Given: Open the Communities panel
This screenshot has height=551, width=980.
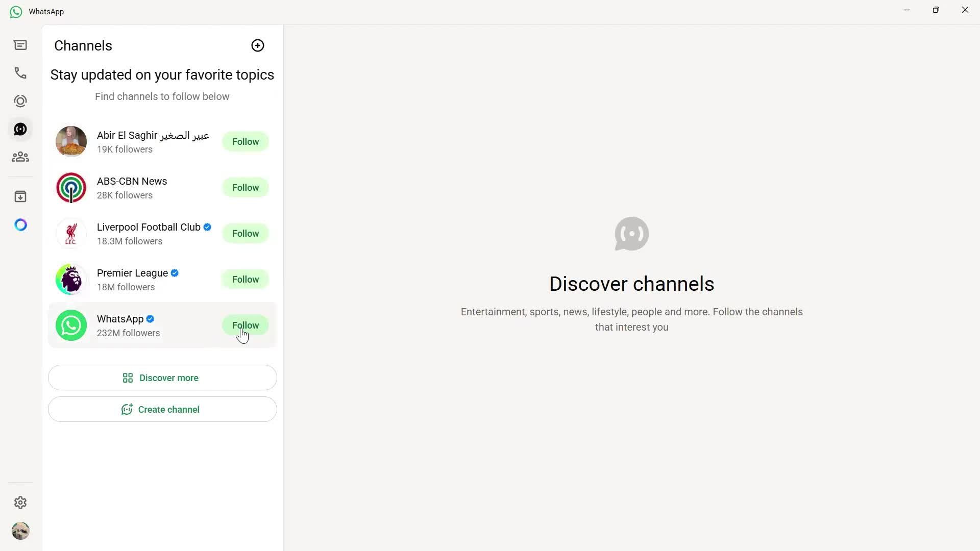Looking at the screenshot, I should (20, 157).
